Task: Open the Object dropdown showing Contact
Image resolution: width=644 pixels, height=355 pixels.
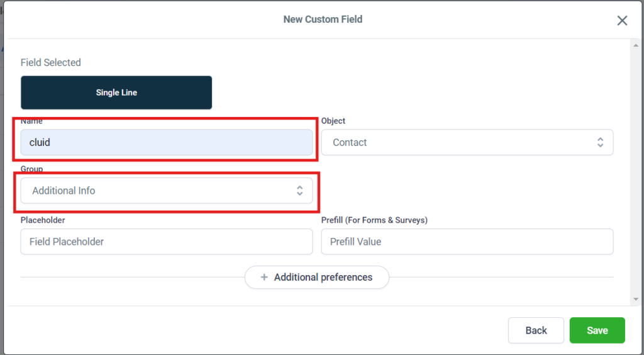Action: coord(467,143)
